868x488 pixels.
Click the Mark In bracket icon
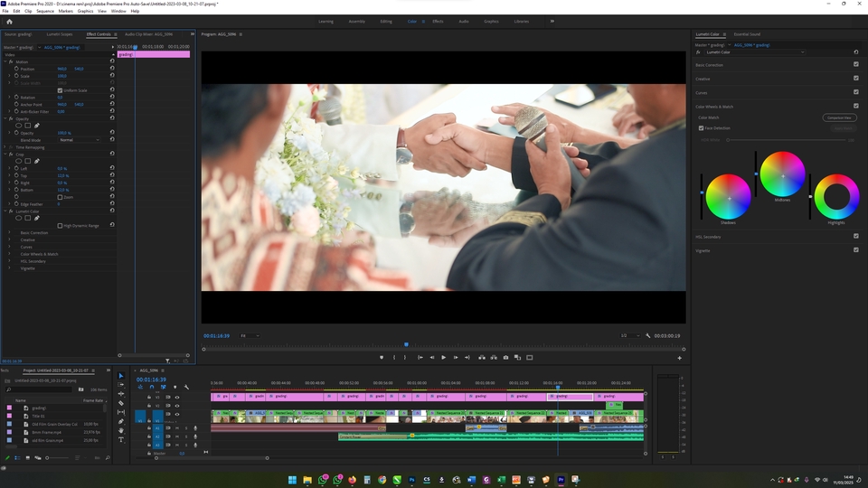[394, 358]
